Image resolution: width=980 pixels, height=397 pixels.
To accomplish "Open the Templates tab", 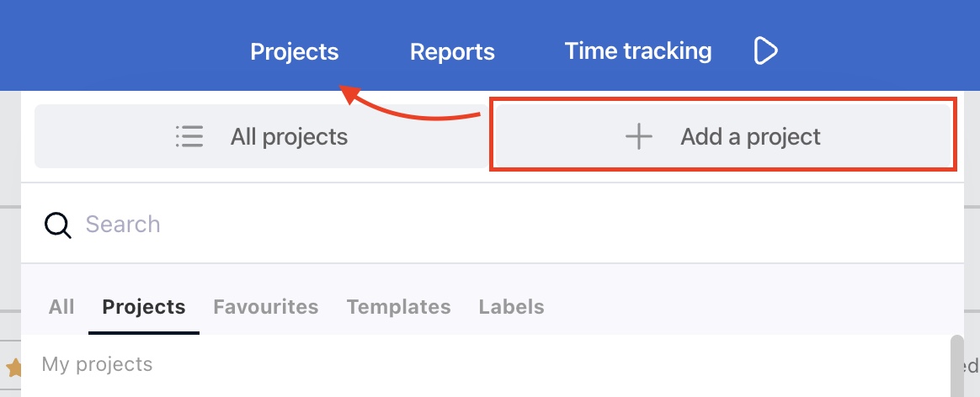I will tap(398, 307).
